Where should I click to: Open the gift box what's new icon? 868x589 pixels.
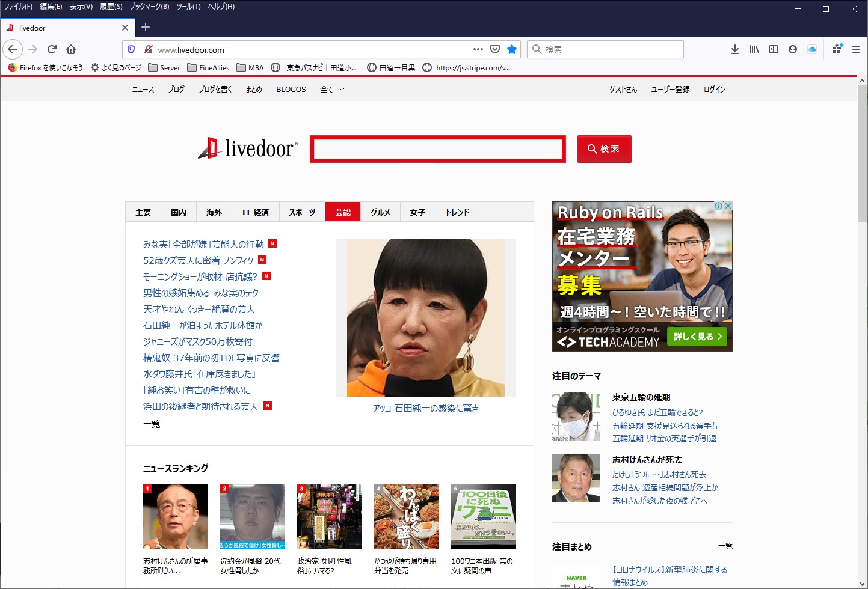click(837, 49)
